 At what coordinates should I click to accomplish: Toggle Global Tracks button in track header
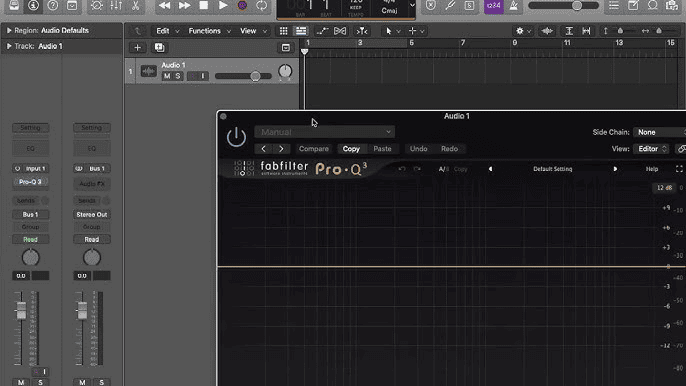pyautogui.click(x=286, y=48)
